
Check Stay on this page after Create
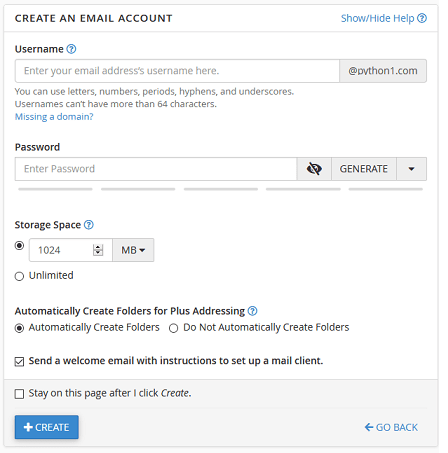pyautogui.click(x=19, y=394)
